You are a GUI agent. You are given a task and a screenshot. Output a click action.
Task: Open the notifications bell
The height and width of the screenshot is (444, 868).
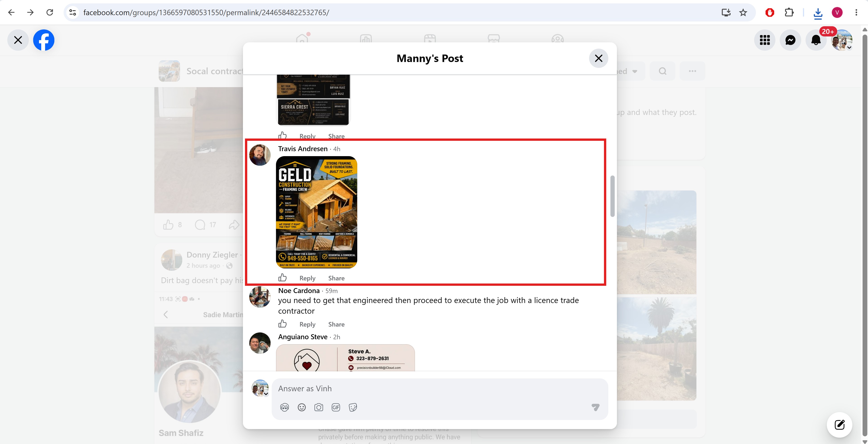pyautogui.click(x=816, y=40)
